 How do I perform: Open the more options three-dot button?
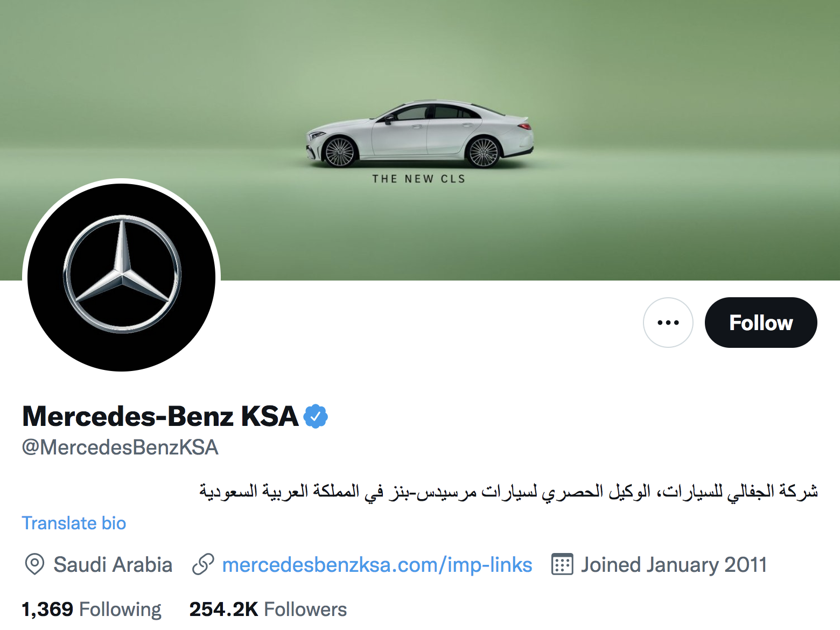(668, 323)
